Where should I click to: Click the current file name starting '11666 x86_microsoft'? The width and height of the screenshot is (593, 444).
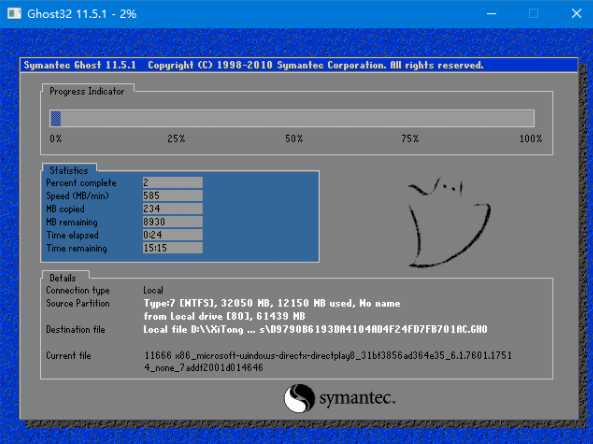coord(328,356)
